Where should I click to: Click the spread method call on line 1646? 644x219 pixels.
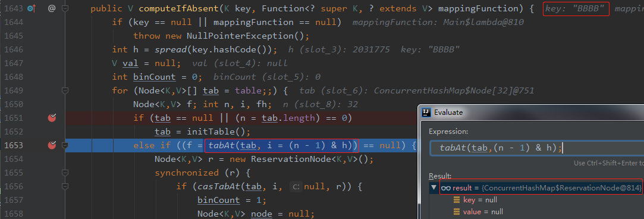pos(171,49)
